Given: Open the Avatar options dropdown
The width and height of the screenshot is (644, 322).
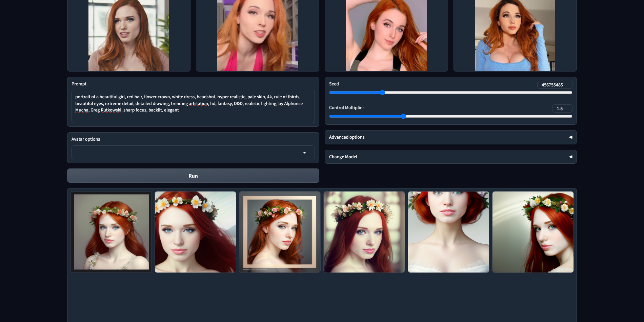Looking at the screenshot, I should coord(193,153).
